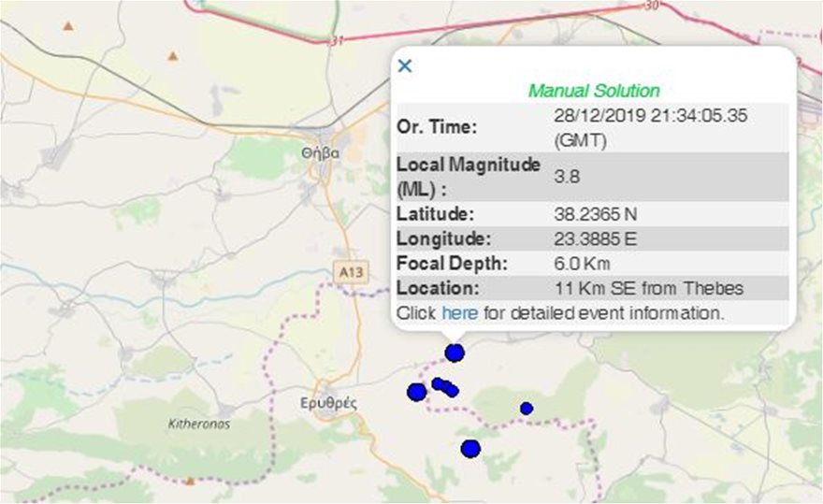823x504 pixels.
Task: Click the orange triangle in top-left corner
Action: 68,25
